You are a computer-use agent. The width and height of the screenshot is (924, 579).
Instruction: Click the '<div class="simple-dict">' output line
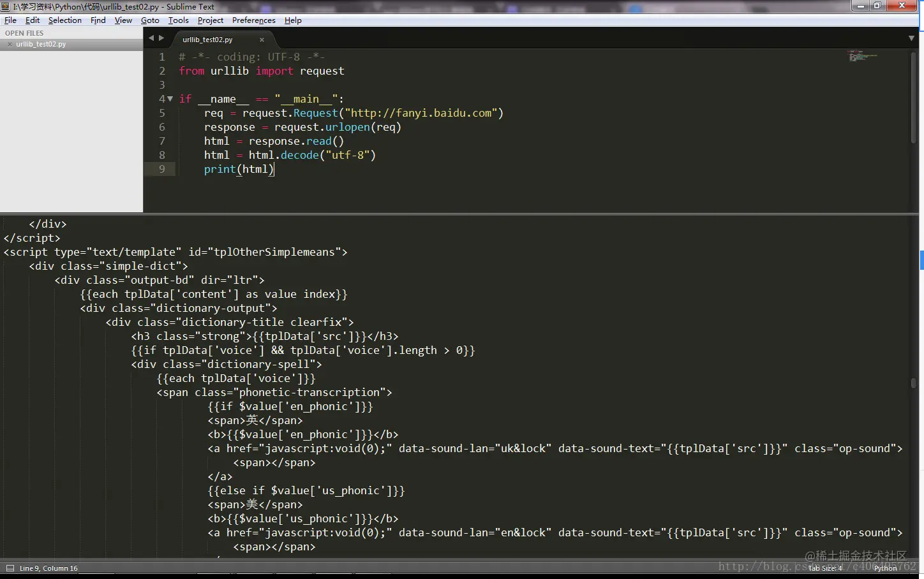pyautogui.click(x=108, y=266)
